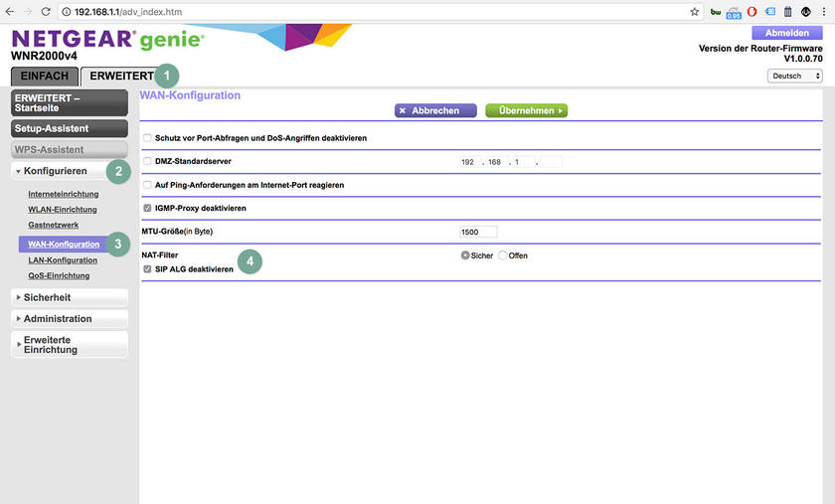Click the Abbrechen cancel button
Screen dimensions: 835x504
pos(435,110)
